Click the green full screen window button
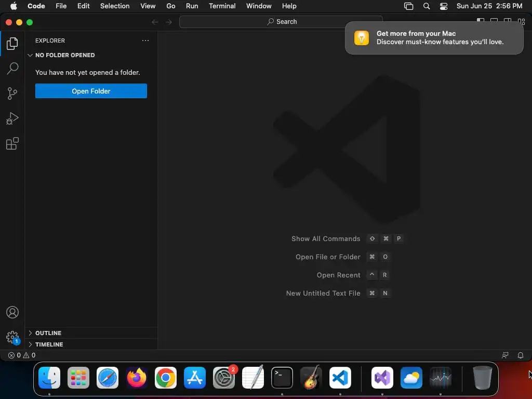This screenshot has height=399, width=532. tap(30, 22)
